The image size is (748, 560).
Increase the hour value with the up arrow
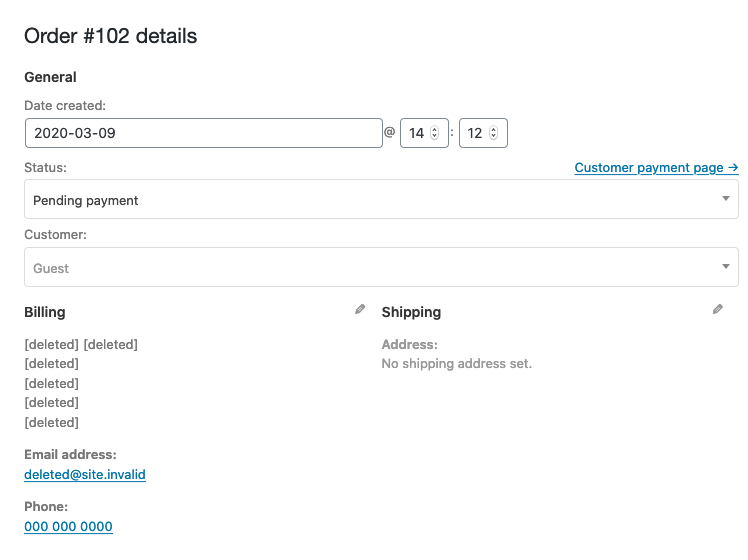[434, 129]
